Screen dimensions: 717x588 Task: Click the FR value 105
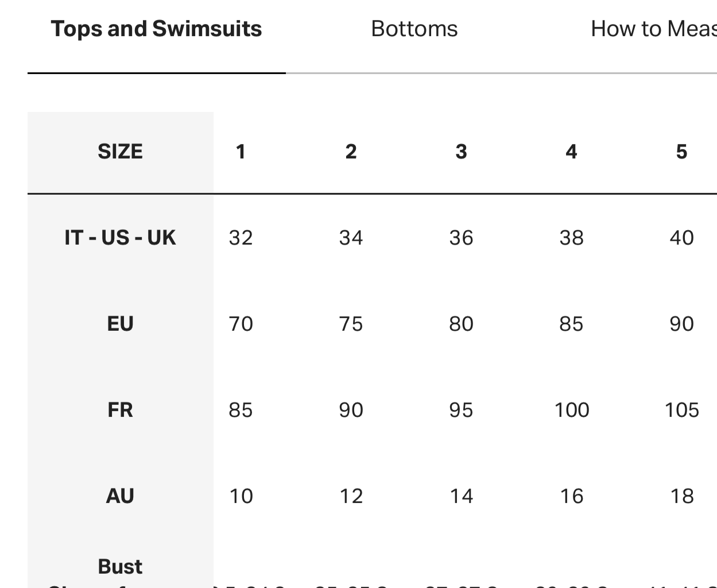(681, 410)
